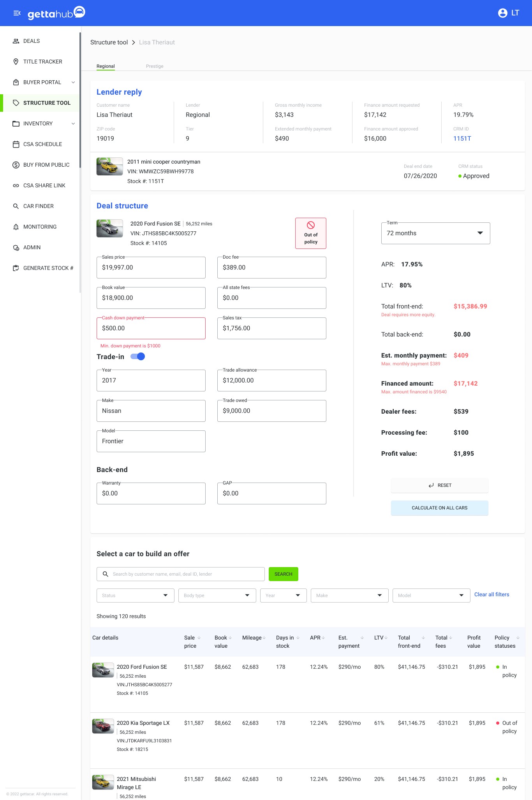Edit the Warranty amount field
Screen dimensions: 532x800
tap(151, 493)
